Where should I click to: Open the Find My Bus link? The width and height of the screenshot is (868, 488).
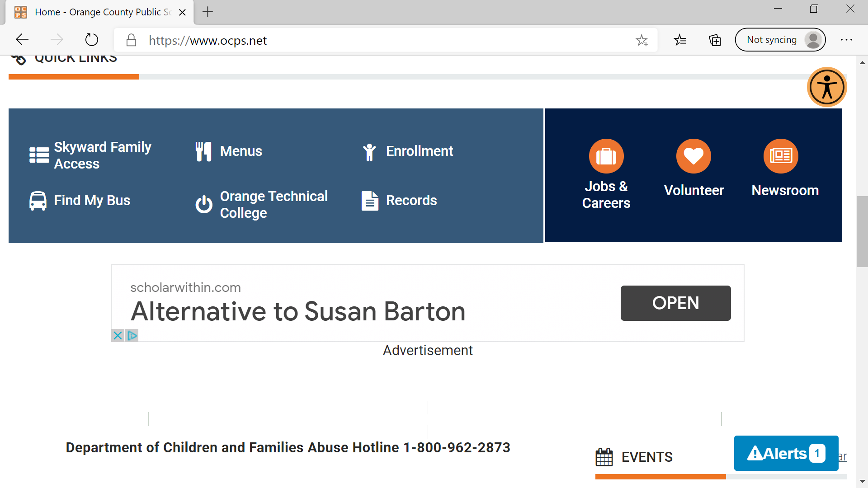click(x=92, y=201)
